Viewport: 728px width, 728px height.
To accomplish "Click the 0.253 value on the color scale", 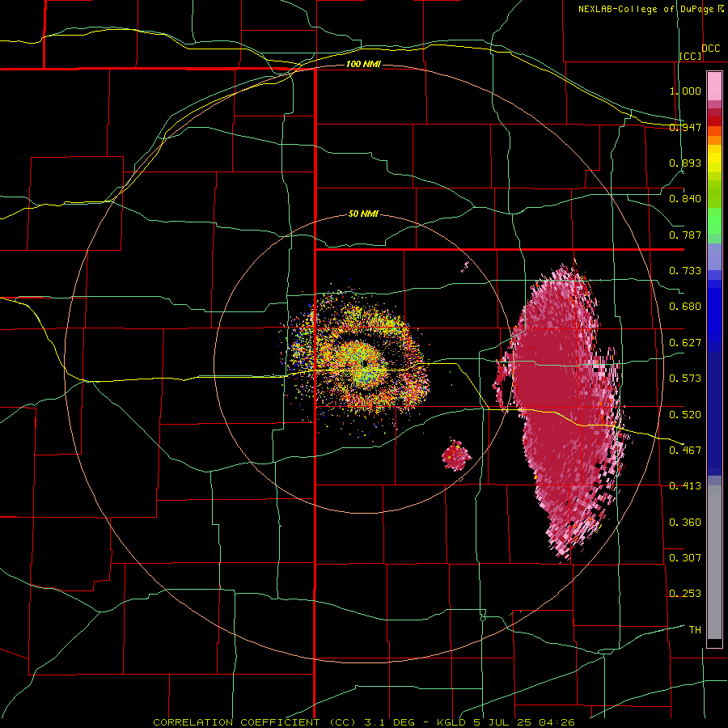I will (x=685, y=594).
